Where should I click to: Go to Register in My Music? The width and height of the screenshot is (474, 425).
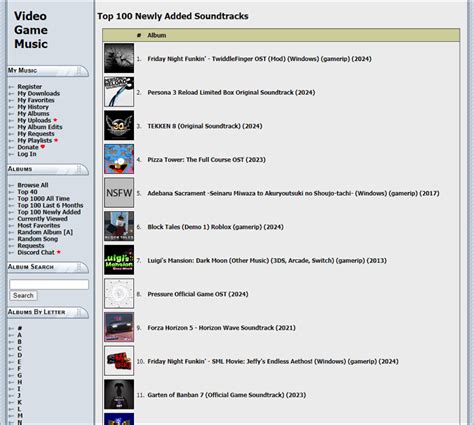[30, 87]
